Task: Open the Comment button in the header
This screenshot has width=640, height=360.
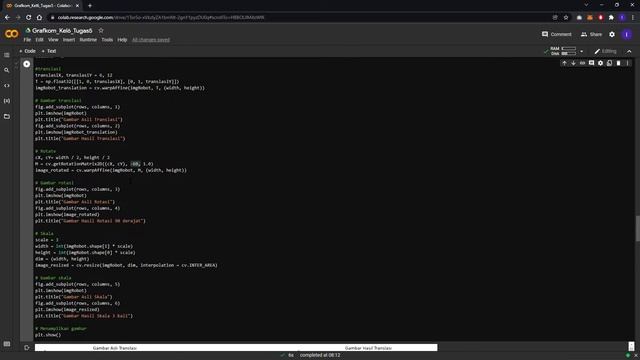Action: pyautogui.click(x=556, y=34)
